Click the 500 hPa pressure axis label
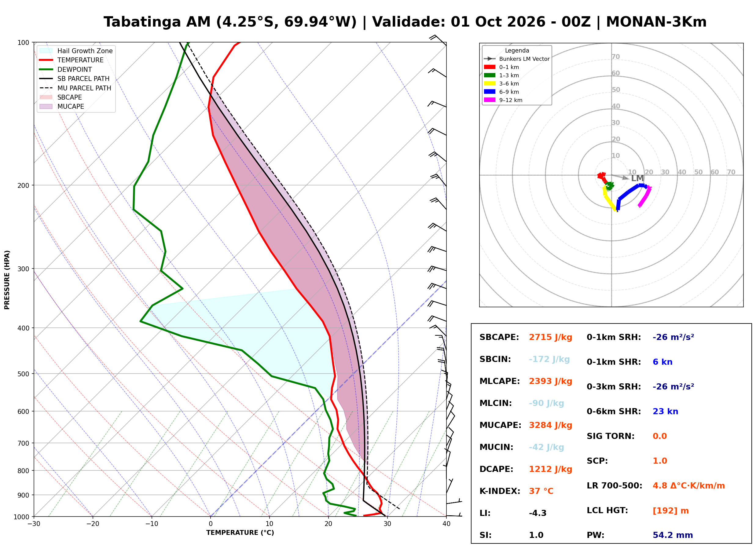The image size is (756, 559). point(24,374)
